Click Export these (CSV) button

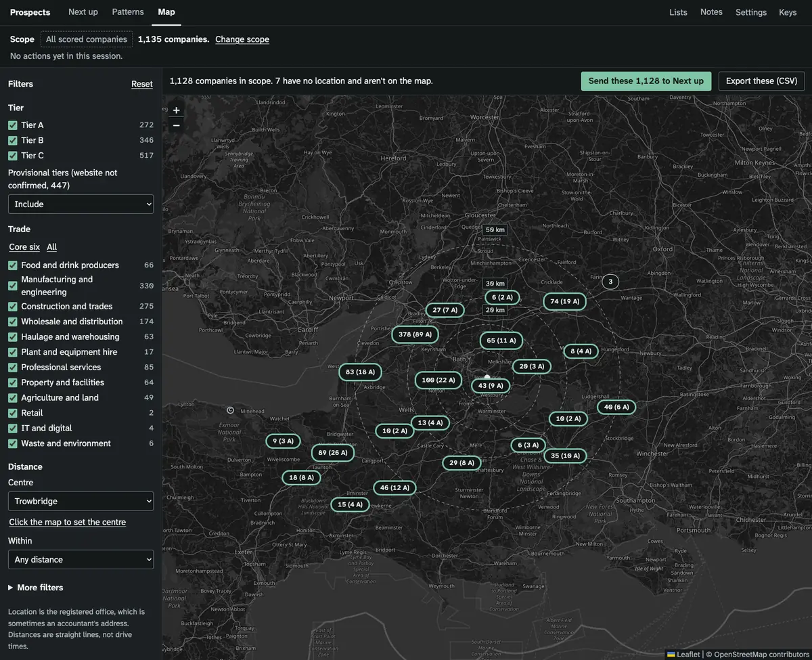click(x=762, y=81)
